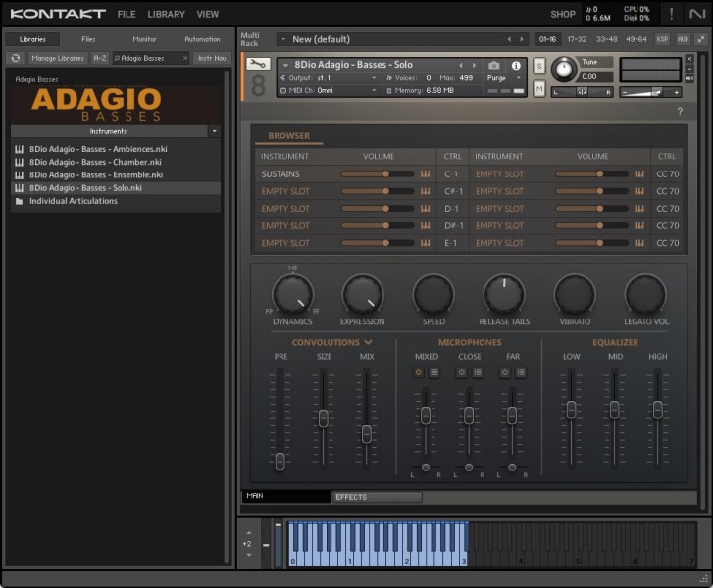Click the Native Instruments logo icon
713x588 pixels.
coord(696,14)
